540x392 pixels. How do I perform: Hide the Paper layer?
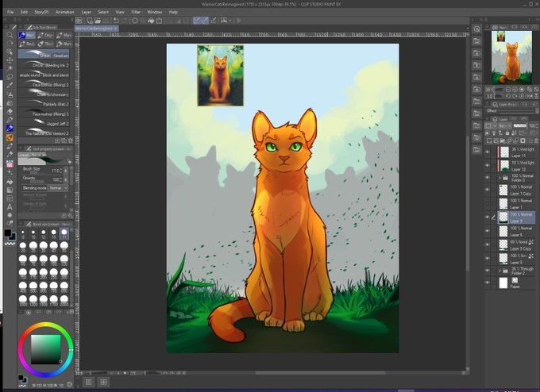[x=487, y=282]
